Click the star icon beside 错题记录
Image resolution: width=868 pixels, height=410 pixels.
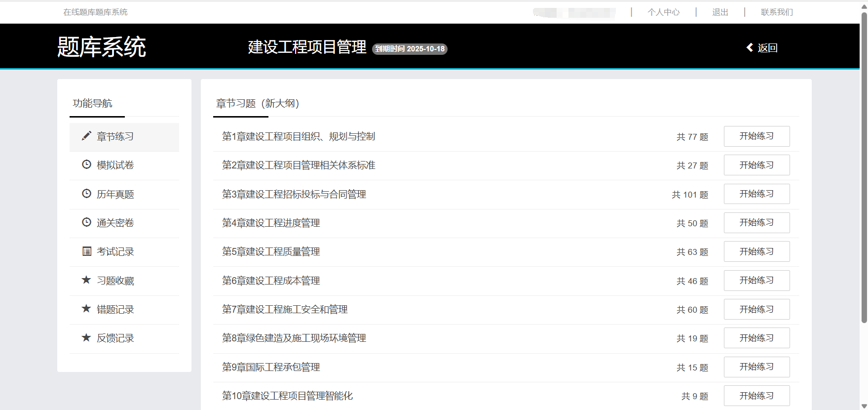86,309
